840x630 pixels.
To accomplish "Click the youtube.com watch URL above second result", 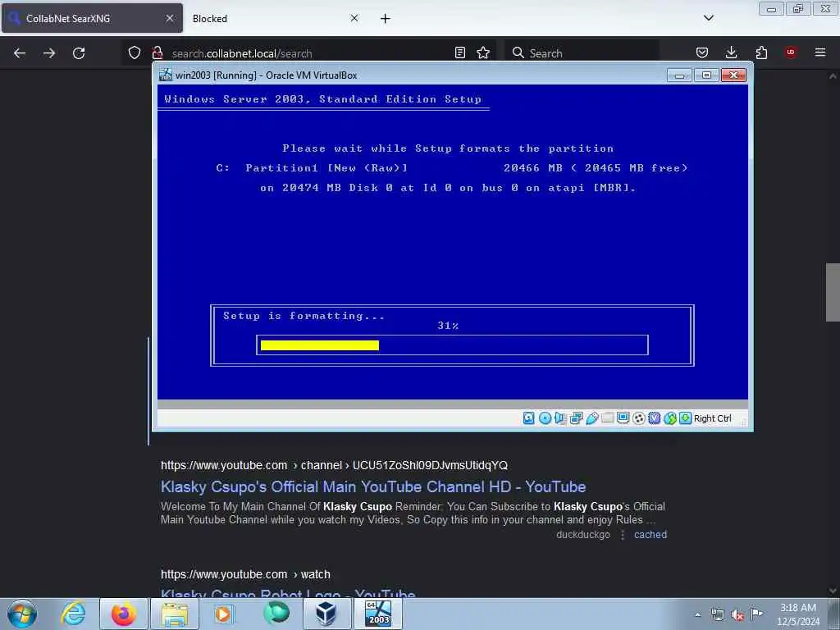I will [245, 574].
